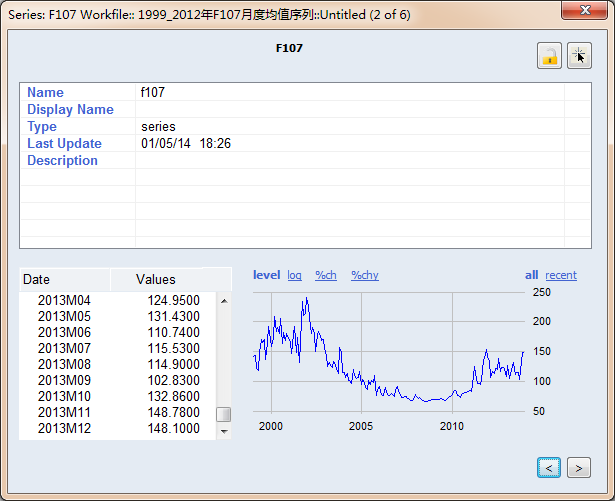Screen dimensions: 615x501
Task: Click the value 131.4300
Action: point(173,316)
